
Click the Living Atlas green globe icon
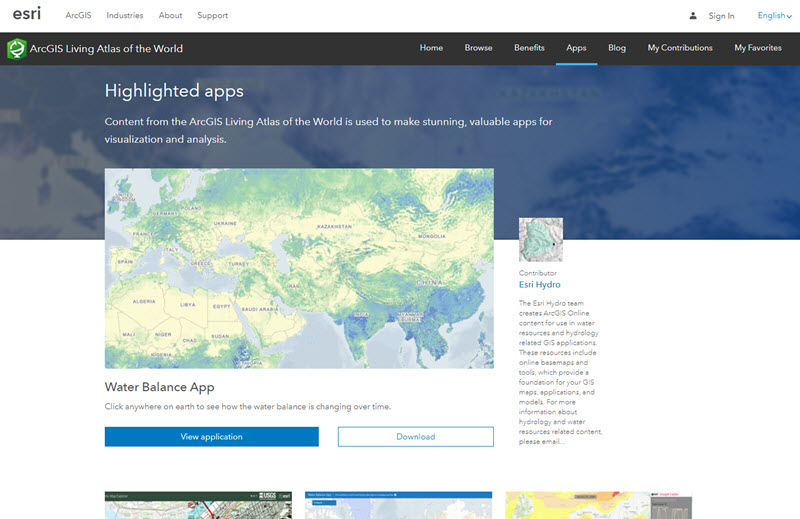point(17,49)
